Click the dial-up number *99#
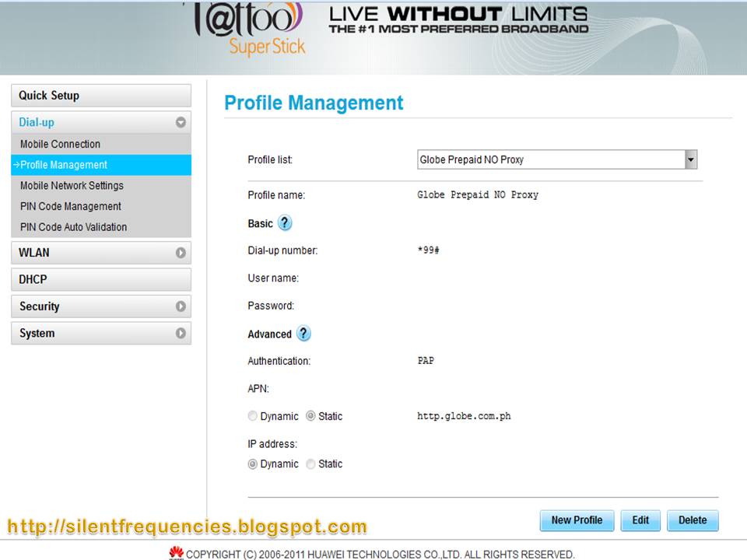 [428, 250]
